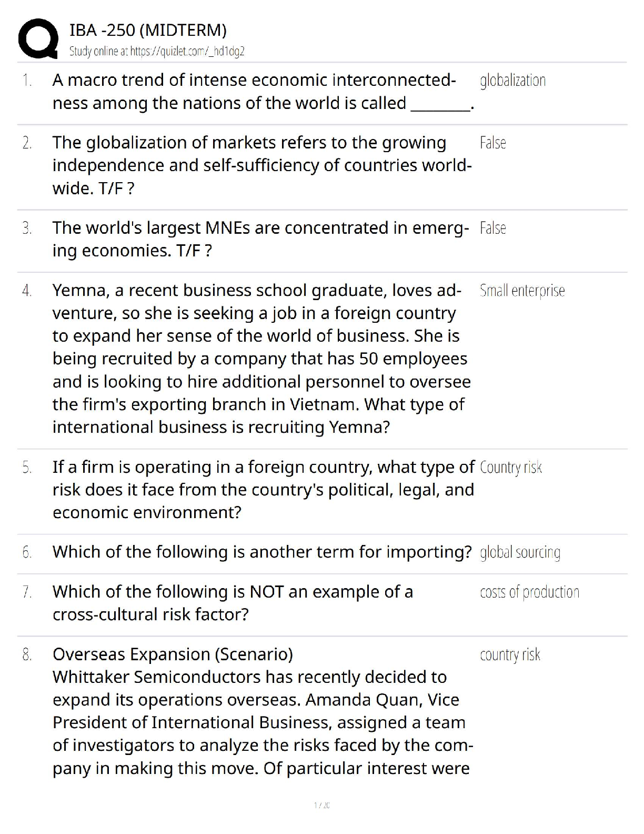
Task: Click the "global sourcing" answer
Action: pos(520,552)
